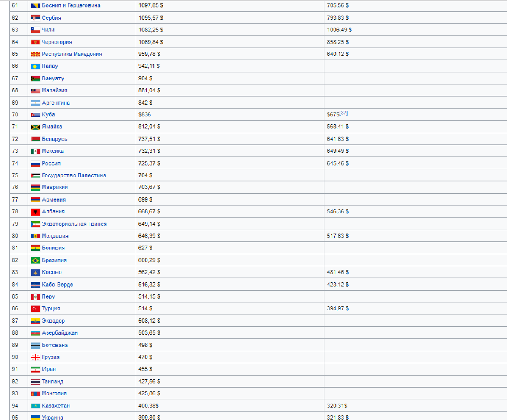The image size is (507, 420).
Task: Click the Palau flag icon
Action: (x=35, y=66)
